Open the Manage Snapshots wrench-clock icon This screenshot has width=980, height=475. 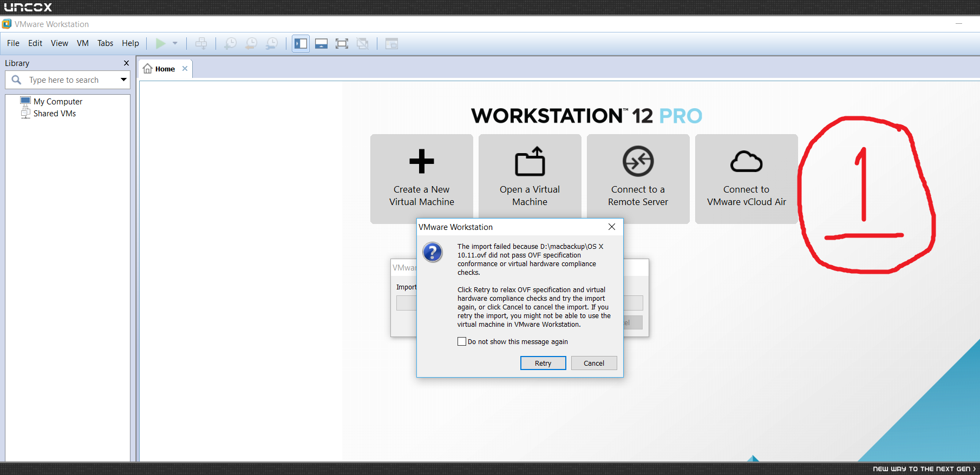tap(272, 43)
